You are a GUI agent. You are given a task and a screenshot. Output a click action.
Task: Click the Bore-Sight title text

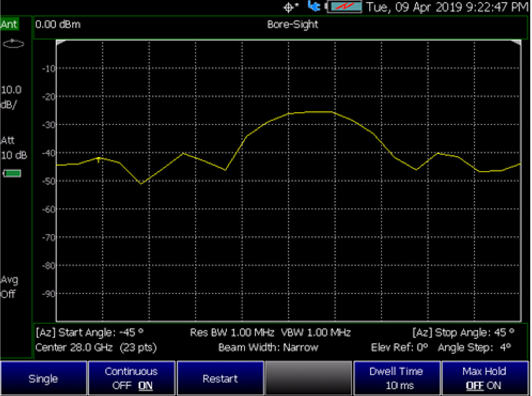pyautogui.click(x=293, y=25)
